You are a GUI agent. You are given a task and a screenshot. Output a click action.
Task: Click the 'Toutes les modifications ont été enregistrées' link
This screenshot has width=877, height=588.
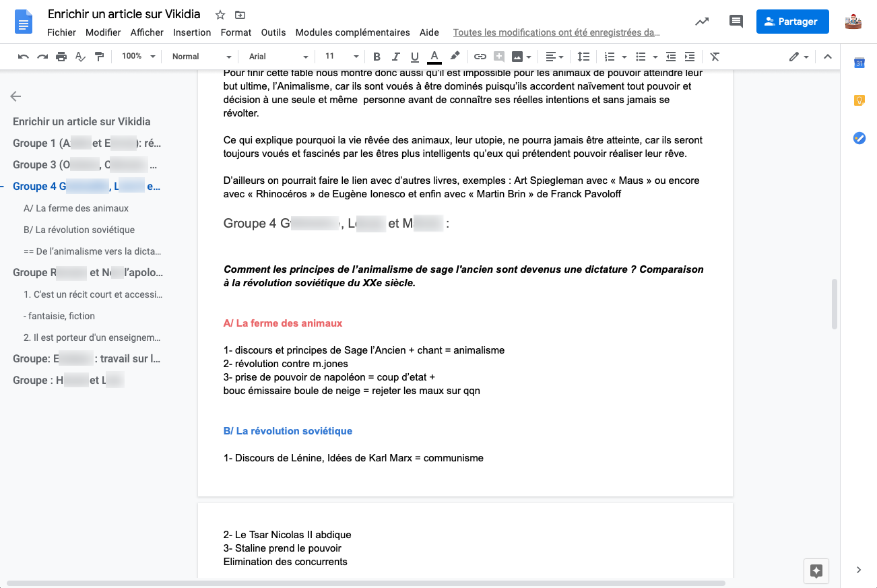[556, 32]
